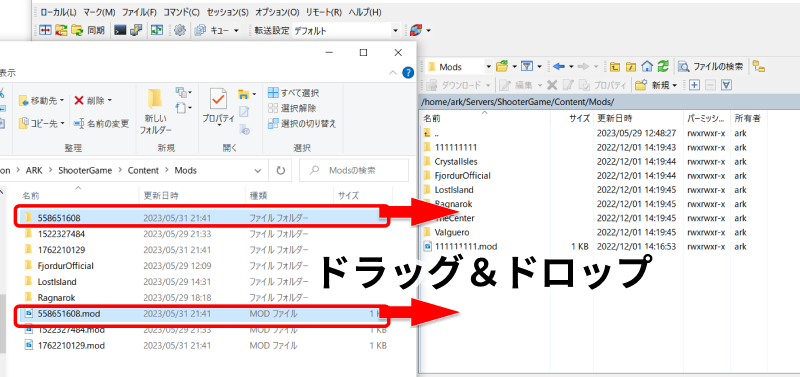The height and width of the screenshot is (377, 800).
Task: Open the コピー先 copy to dropdown in Explorer
Action: click(x=42, y=123)
